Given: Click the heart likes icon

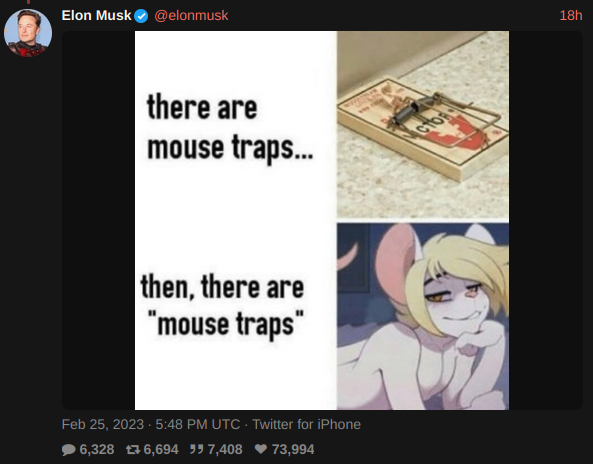Looking at the screenshot, I should (261, 449).
